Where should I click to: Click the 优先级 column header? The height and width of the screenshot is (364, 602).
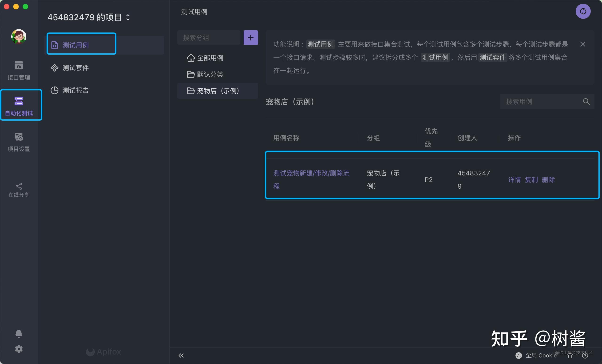tap(431, 138)
